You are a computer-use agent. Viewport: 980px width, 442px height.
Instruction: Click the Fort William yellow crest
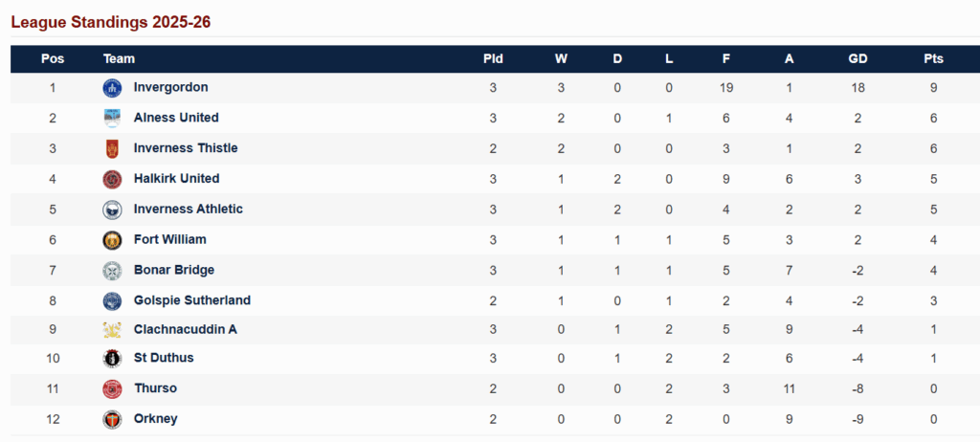coord(113,240)
